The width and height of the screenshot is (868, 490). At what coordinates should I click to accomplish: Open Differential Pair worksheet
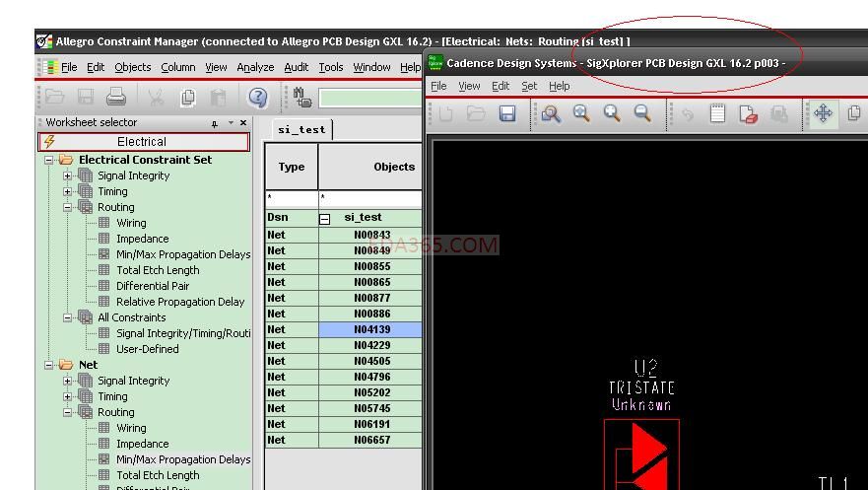(x=153, y=286)
